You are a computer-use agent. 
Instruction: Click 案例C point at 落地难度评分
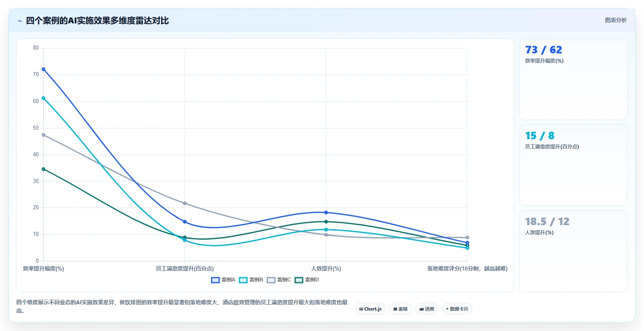pyautogui.click(x=467, y=238)
